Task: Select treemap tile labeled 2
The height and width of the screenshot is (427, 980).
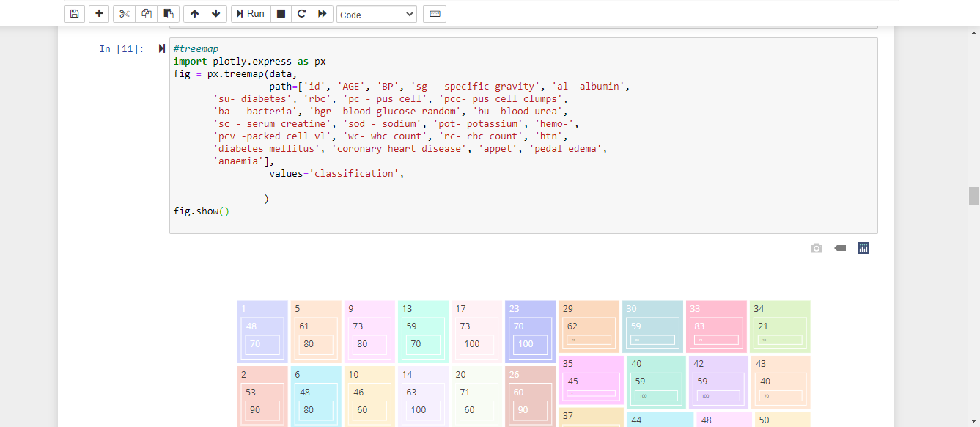Action: [x=262, y=396]
